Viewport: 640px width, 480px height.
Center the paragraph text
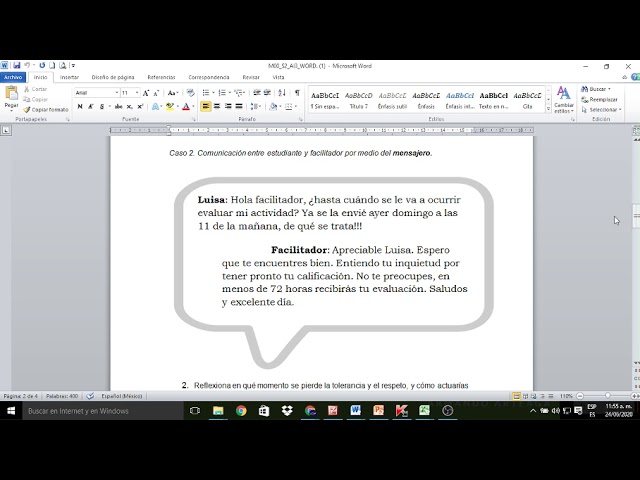[x=217, y=107]
